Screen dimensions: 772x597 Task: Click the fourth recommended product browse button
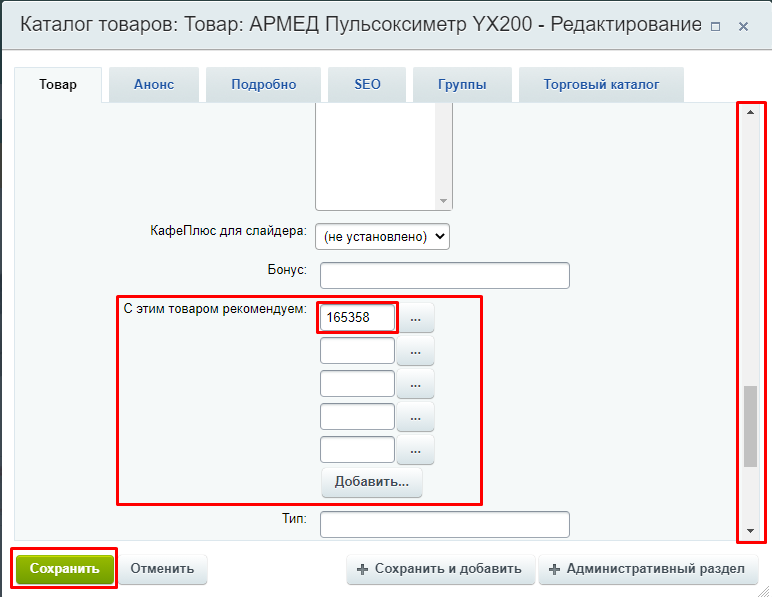(x=415, y=417)
